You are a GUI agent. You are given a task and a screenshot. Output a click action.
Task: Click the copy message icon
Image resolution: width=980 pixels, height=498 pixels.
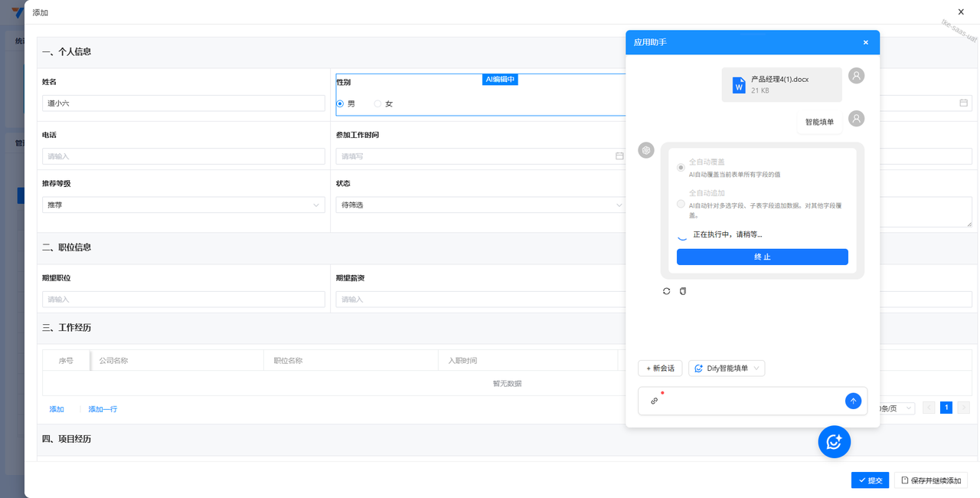[x=683, y=291]
